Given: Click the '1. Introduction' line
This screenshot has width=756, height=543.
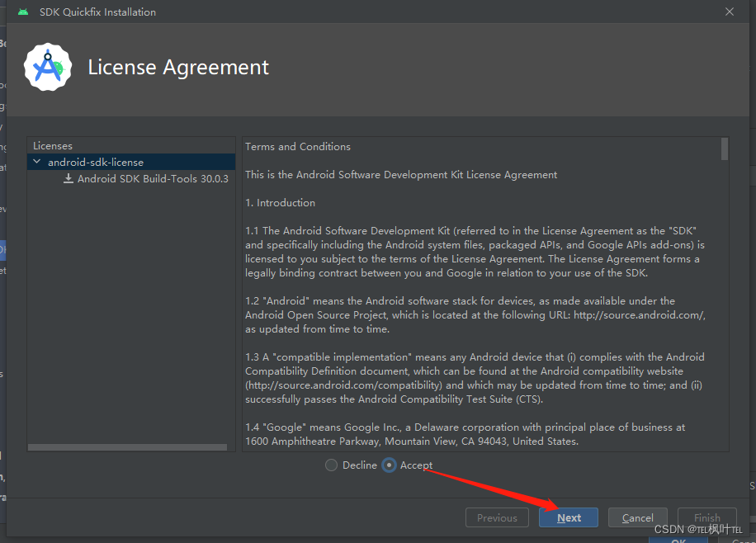Looking at the screenshot, I should click(280, 202).
